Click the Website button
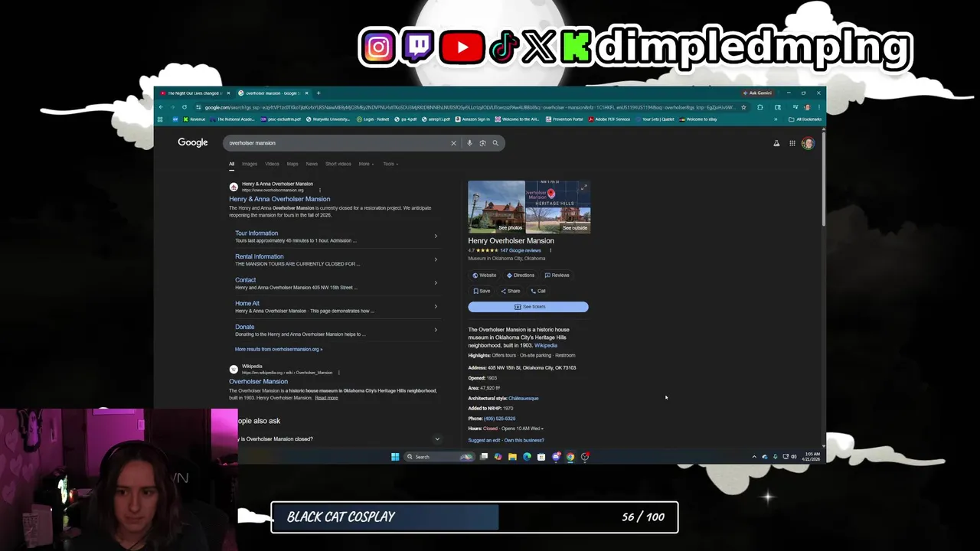The height and width of the screenshot is (551, 980). tap(485, 275)
